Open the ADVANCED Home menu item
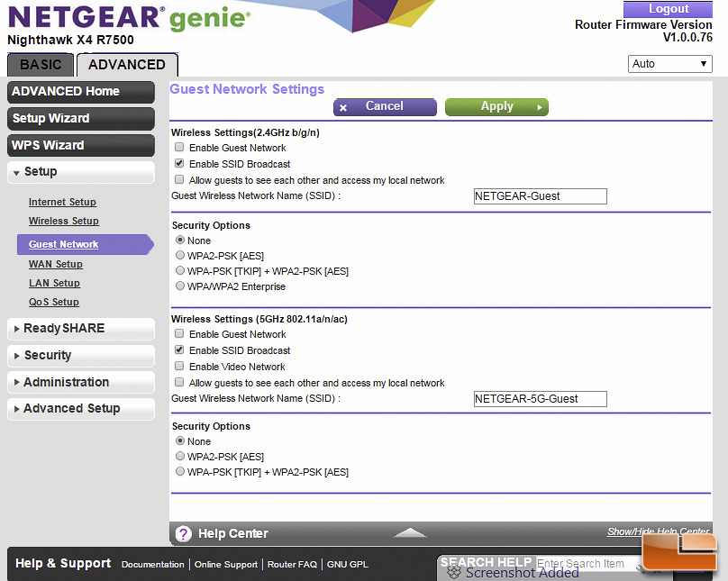This screenshot has height=581, width=728. pos(81,92)
